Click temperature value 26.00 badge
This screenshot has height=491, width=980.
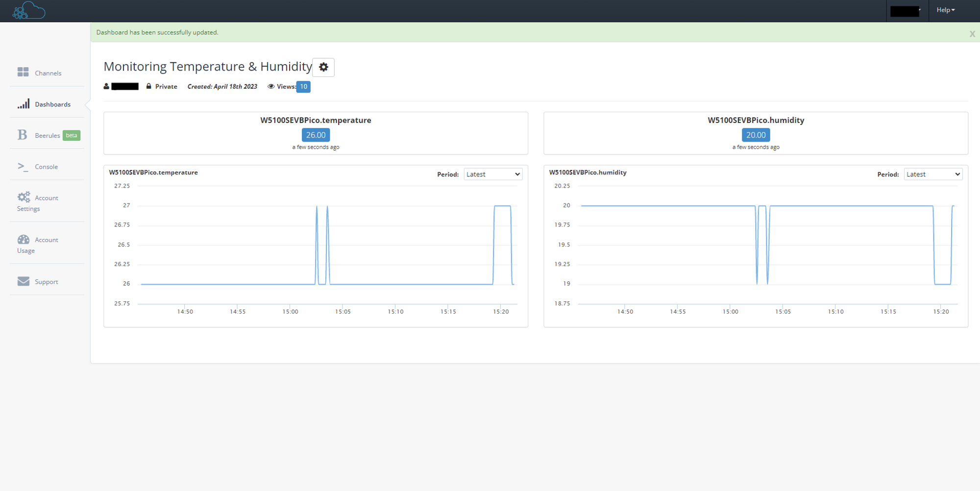tap(316, 135)
